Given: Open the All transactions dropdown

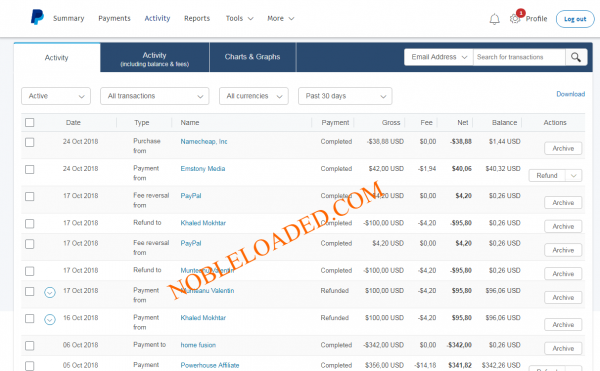Looking at the screenshot, I should click(155, 96).
